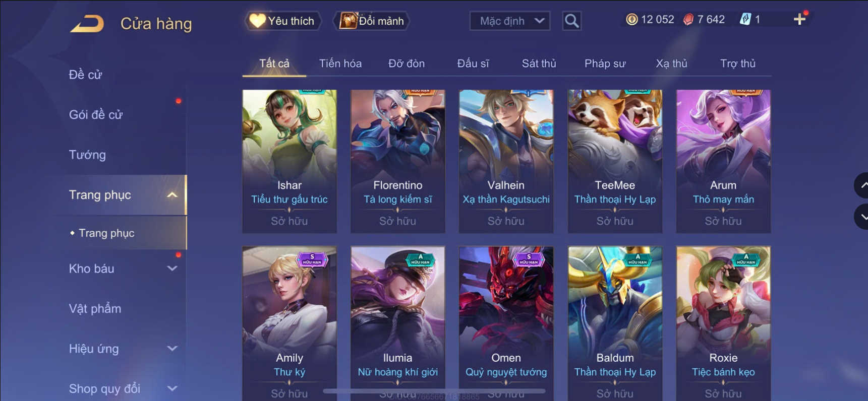The image size is (868, 401).
Task: Click the gold coin balance icon
Action: [x=631, y=19]
